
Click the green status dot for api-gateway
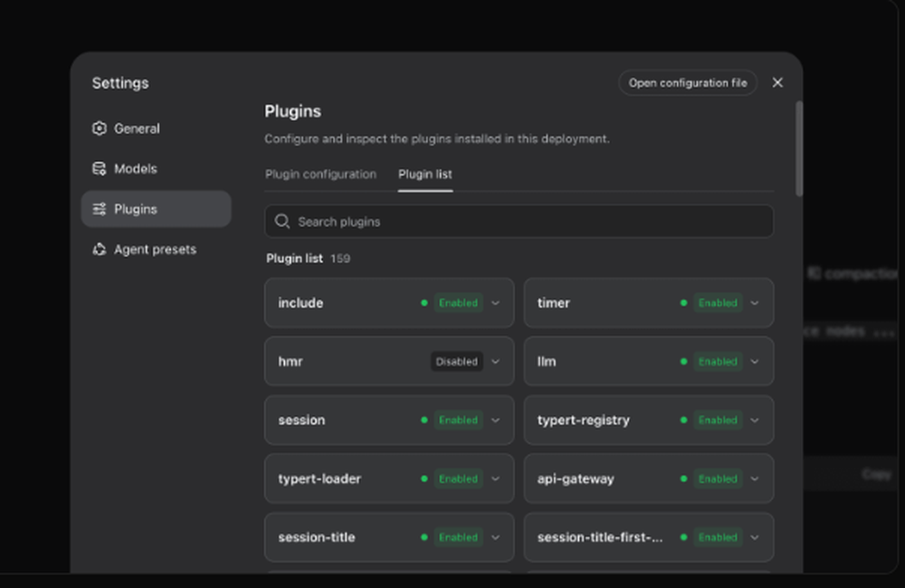click(683, 479)
